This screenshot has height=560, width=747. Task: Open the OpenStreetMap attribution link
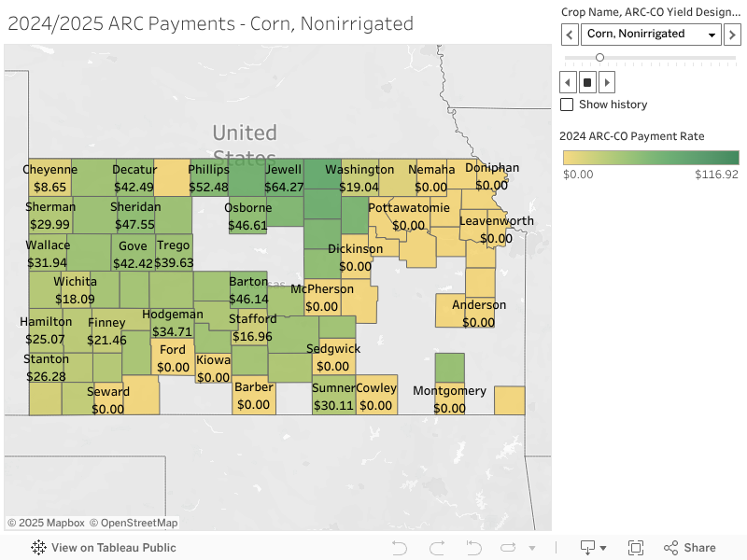tap(134, 523)
